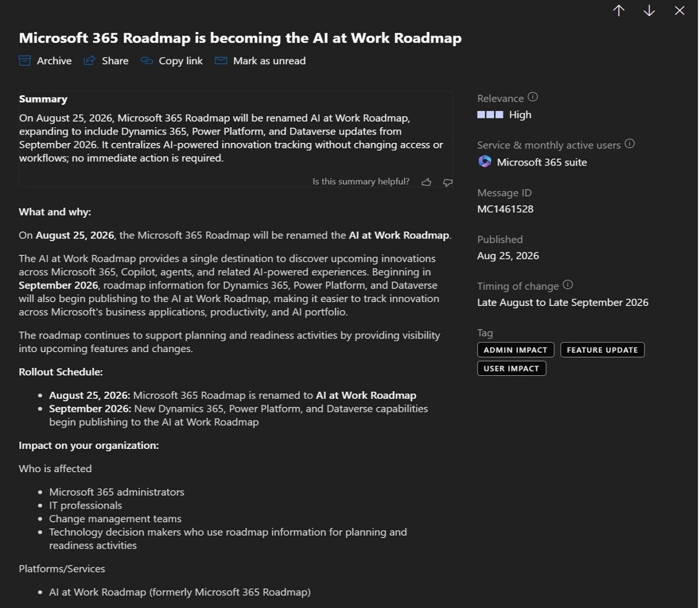Go to previous message with up arrow
This screenshot has width=700, height=608.
[619, 10]
